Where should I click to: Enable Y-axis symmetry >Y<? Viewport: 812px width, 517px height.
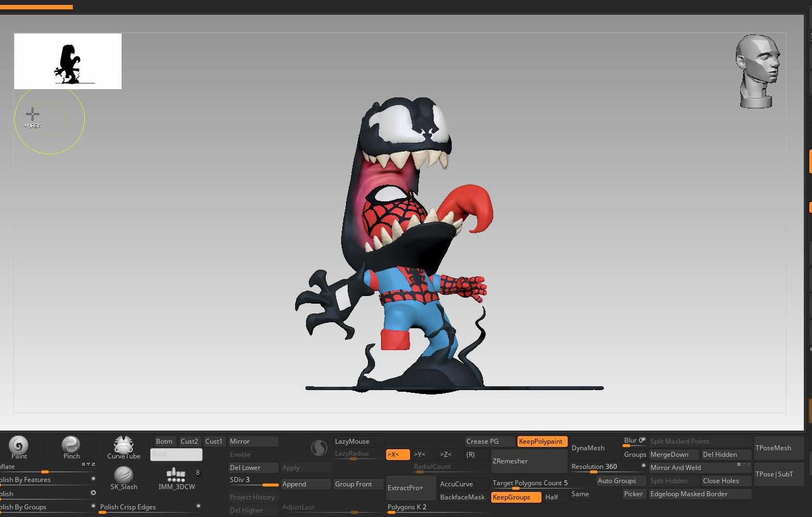tap(422, 455)
